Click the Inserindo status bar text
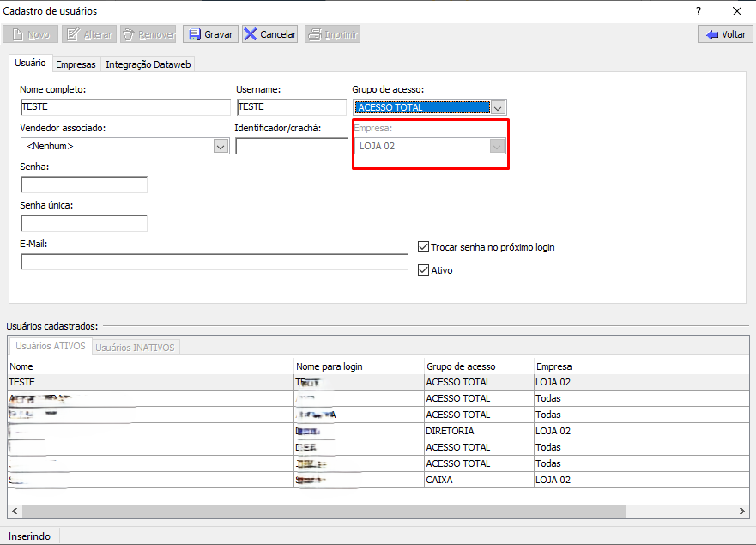This screenshot has width=756, height=545. pos(29,536)
